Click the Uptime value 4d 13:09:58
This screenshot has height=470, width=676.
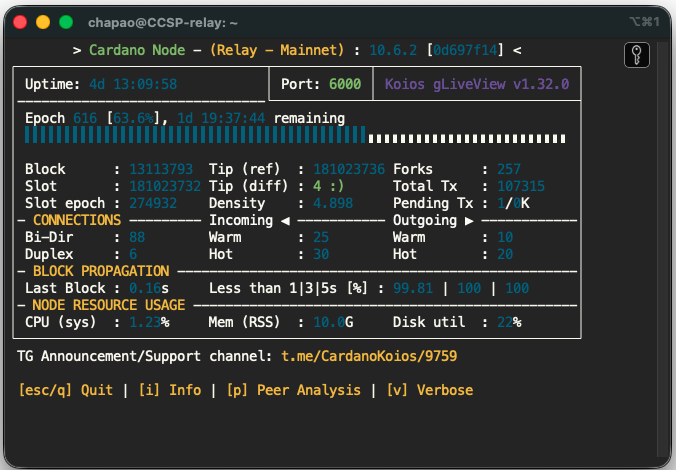133,84
